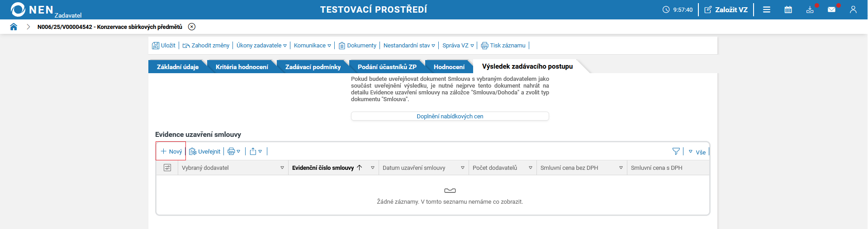Sort by Smluvní cena bez DPH column
Screen dimensions: 868x229
569,168
